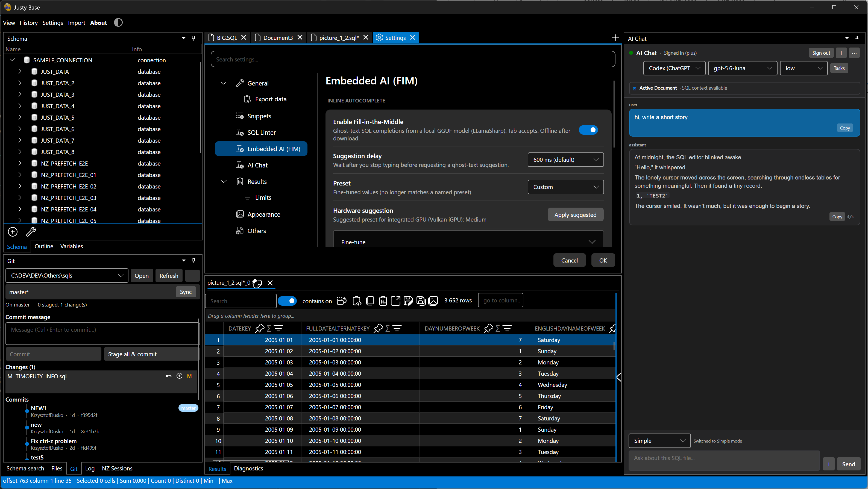Click the commit message text box
The width and height of the screenshot is (868, 489).
[102, 333]
